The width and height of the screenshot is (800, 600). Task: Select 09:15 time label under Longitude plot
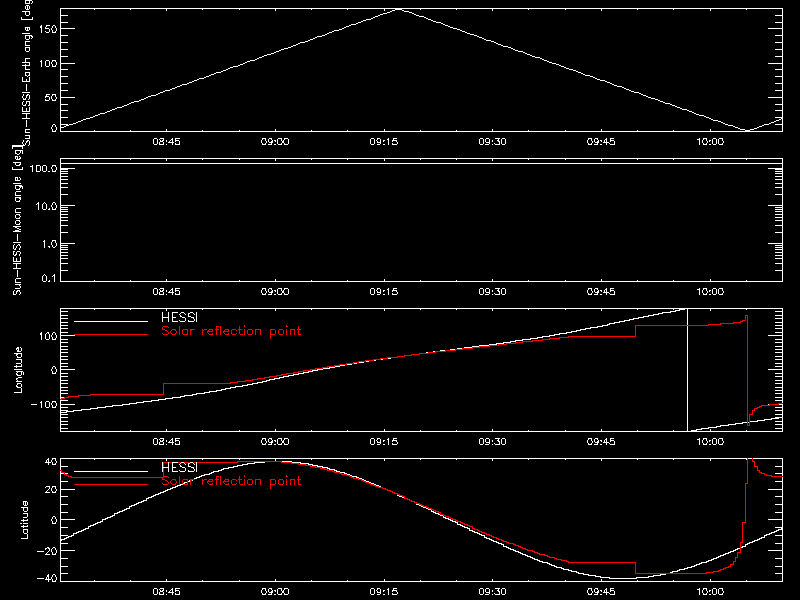[x=384, y=441]
